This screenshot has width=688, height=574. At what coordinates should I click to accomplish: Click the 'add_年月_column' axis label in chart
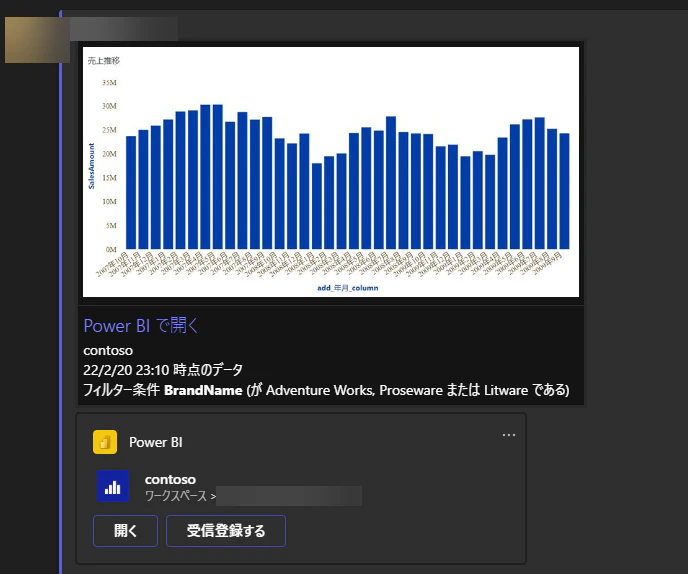348,288
